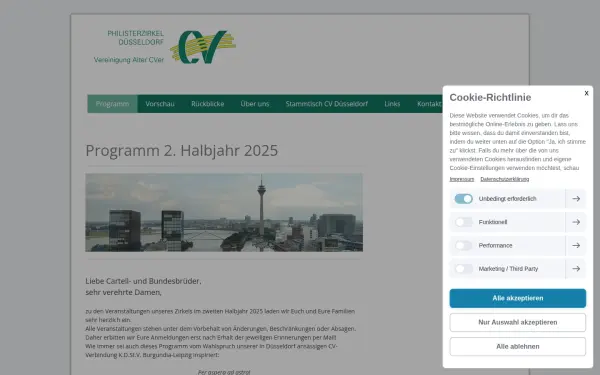Close the cookie dialog with the X
The image size is (600, 375).
point(586,93)
